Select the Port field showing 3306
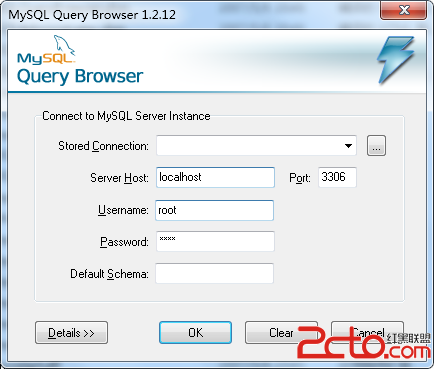This screenshot has width=434, height=369. coord(337,177)
